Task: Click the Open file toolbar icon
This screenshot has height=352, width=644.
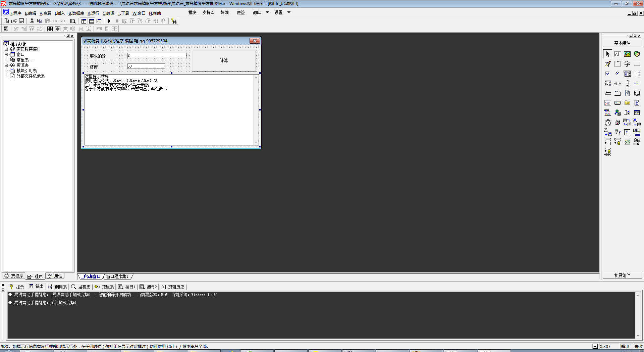Action: [14, 21]
